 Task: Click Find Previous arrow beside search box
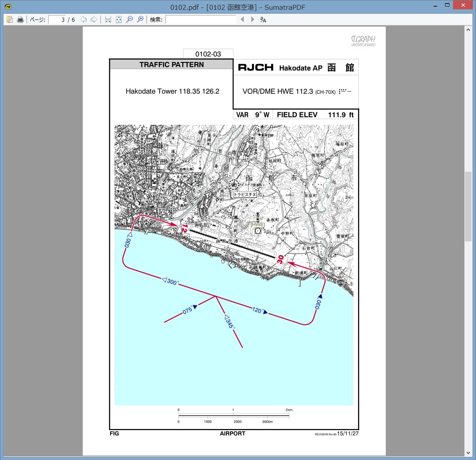(x=242, y=19)
